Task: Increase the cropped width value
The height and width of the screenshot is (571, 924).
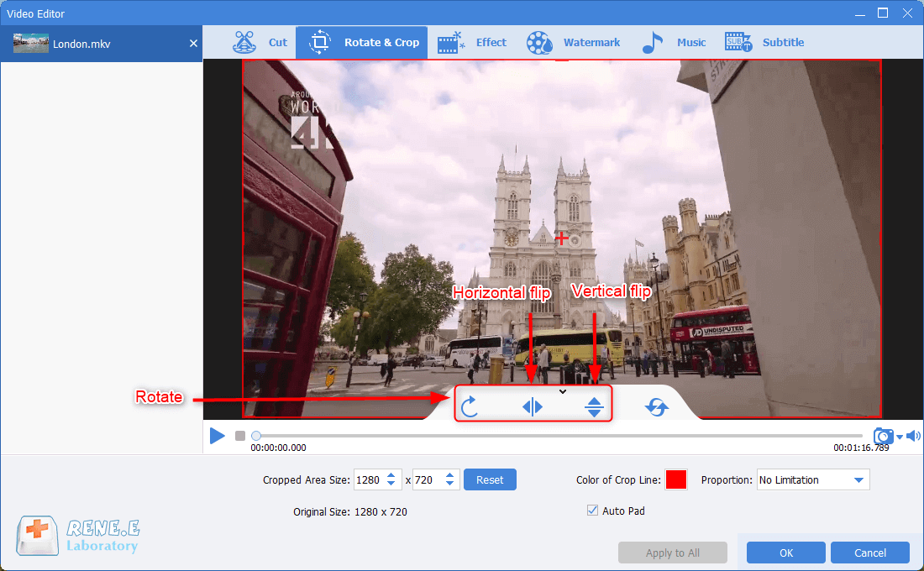Action: pos(391,475)
